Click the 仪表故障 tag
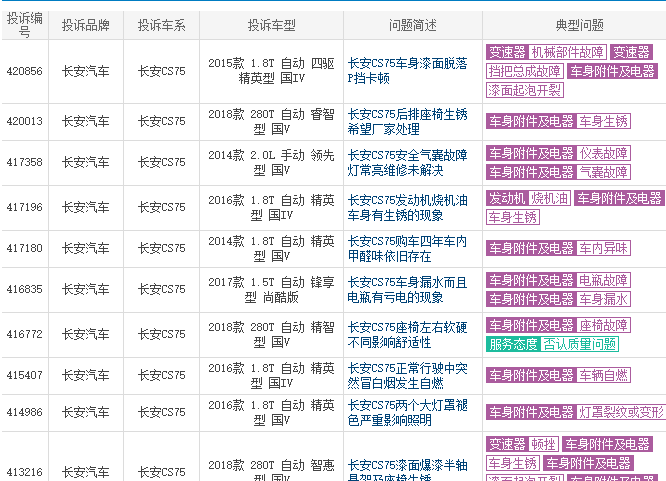Screen dimensions: 666x481 point(604,153)
